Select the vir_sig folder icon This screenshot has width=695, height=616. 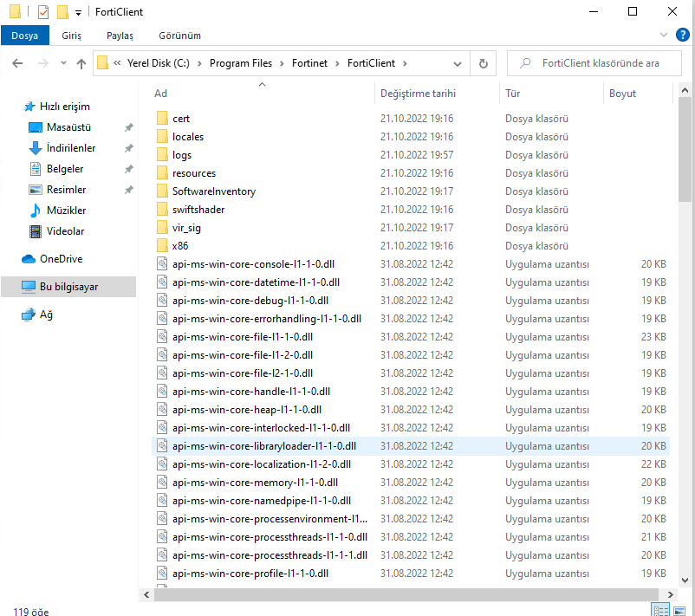click(x=162, y=227)
